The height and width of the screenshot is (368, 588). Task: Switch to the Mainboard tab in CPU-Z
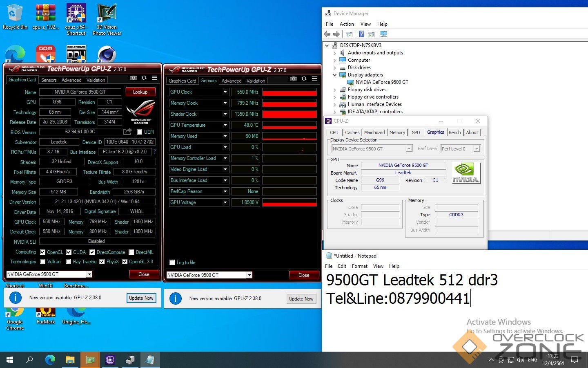(x=374, y=132)
